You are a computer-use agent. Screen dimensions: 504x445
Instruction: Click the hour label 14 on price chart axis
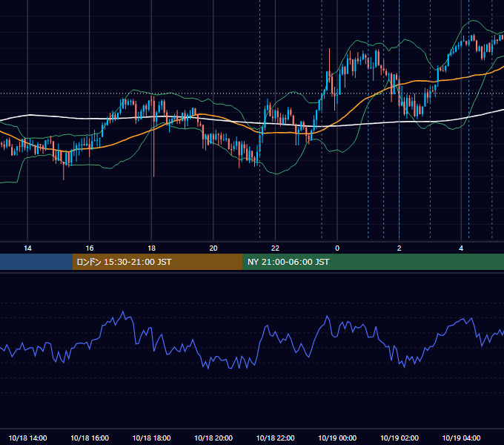pyautogui.click(x=27, y=248)
